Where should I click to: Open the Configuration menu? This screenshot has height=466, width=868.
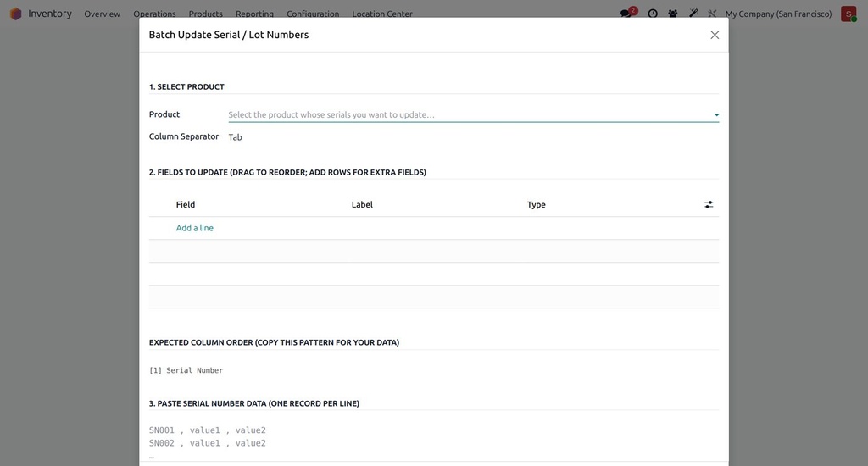(x=313, y=14)
